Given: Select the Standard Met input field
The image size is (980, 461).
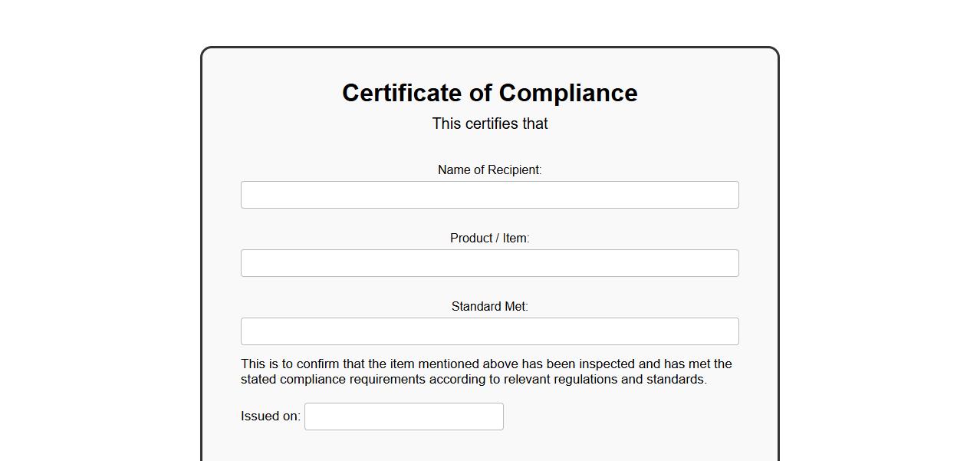Looking at the screenshot, I should click(x=489, y=331).
